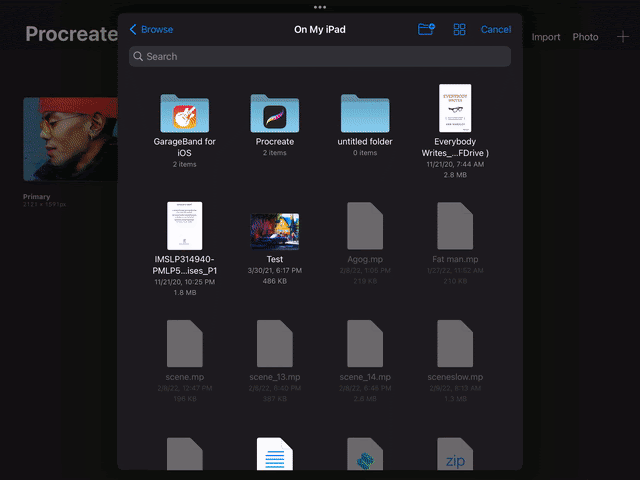
Task: Open the IMSLP314940 sheet music document
Action: click(184, 226)
